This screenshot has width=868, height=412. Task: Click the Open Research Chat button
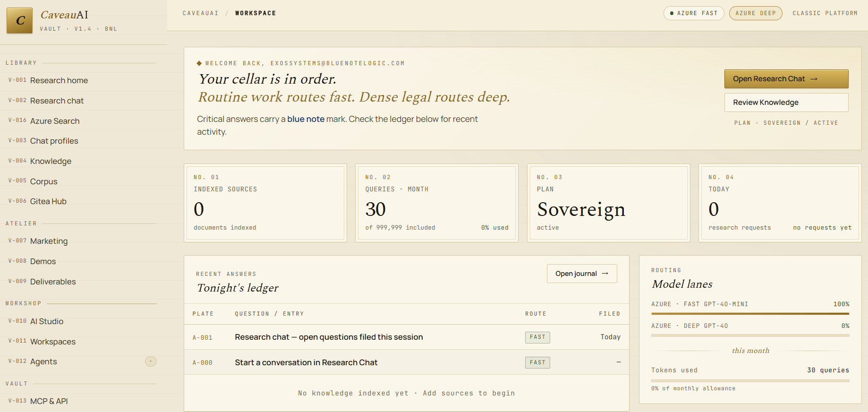pyautogui.click(x=786, y=79)
